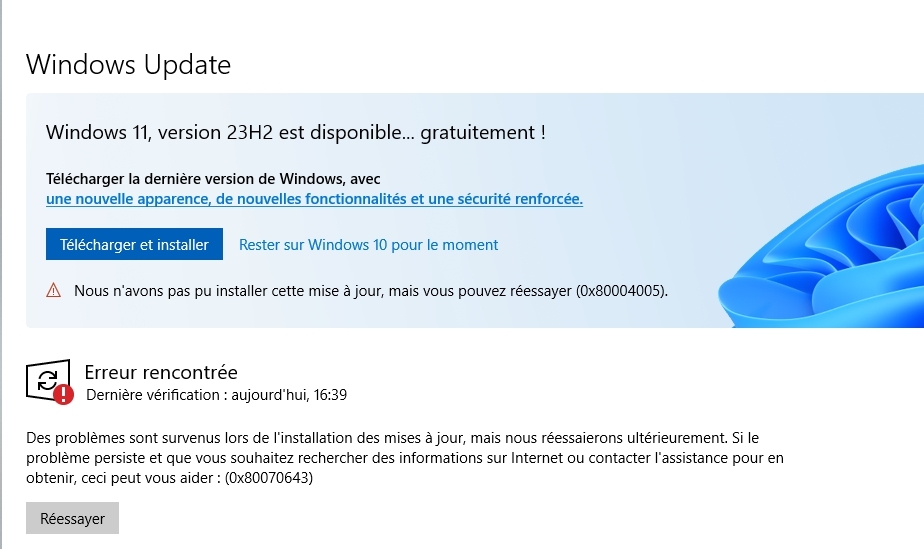Click the error code 0x80004005 message

click(x=371, y=291)
